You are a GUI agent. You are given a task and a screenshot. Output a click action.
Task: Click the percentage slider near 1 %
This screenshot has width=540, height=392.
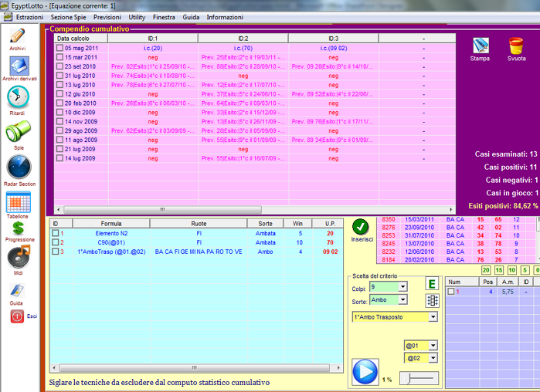point(419,378)
